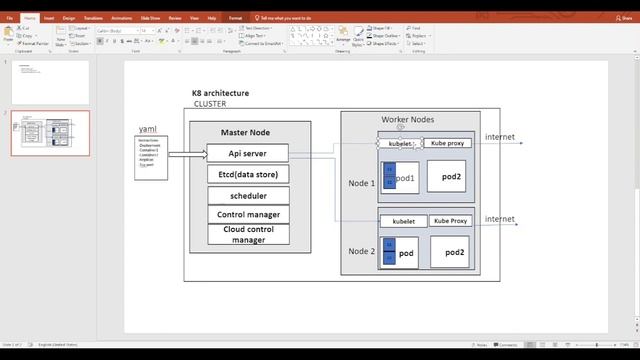Fit slide to current window

636,345
